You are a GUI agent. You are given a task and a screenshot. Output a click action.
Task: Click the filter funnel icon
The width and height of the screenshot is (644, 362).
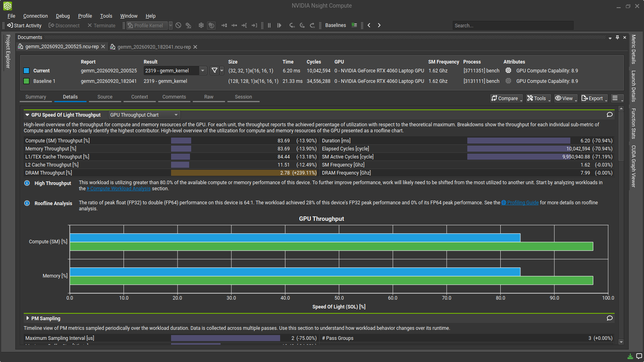[215, 71]
